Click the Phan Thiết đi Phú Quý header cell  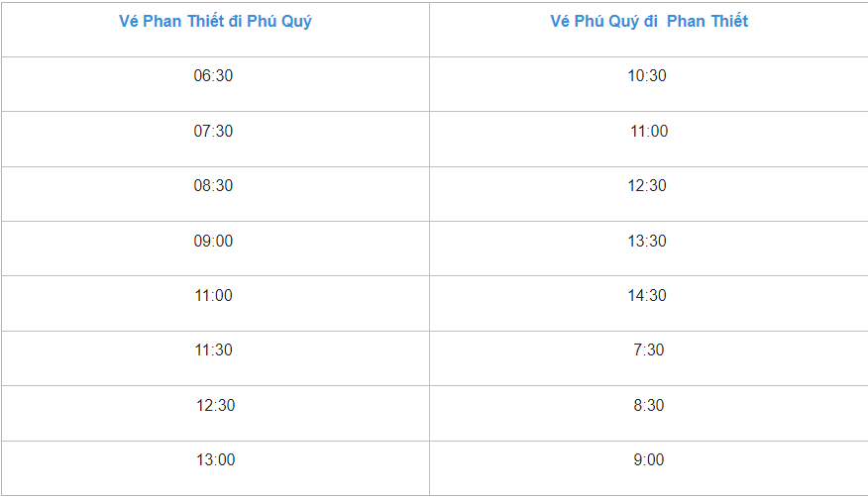tap(215, 30)
